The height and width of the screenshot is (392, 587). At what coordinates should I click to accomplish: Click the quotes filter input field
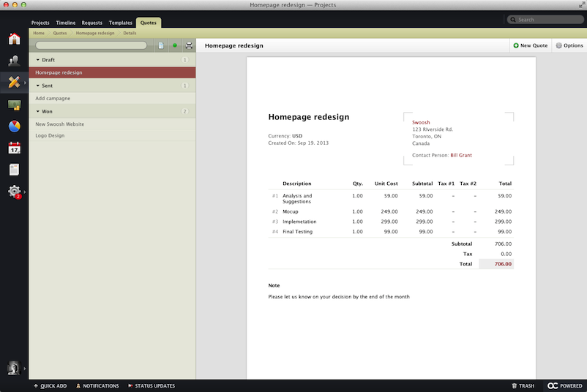[91, 45]
